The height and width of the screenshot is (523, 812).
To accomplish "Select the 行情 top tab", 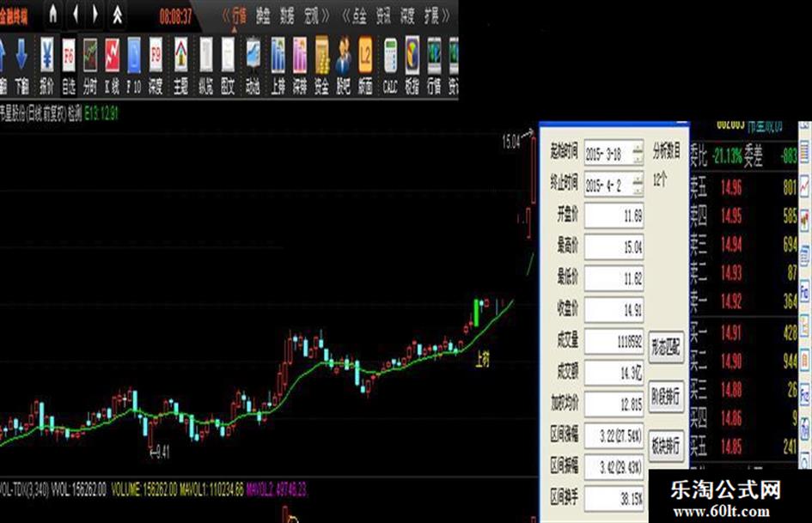I will 239,16.
